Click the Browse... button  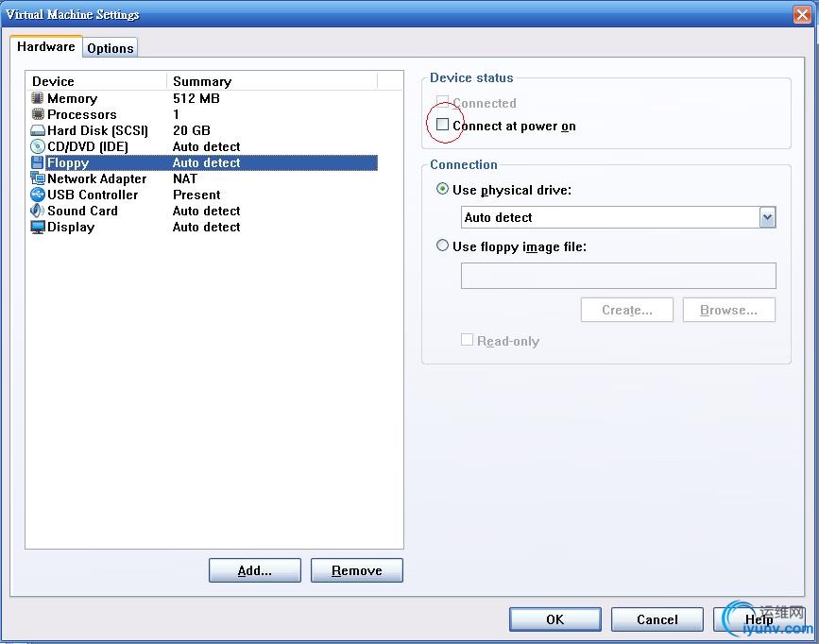tap(728, 310)
